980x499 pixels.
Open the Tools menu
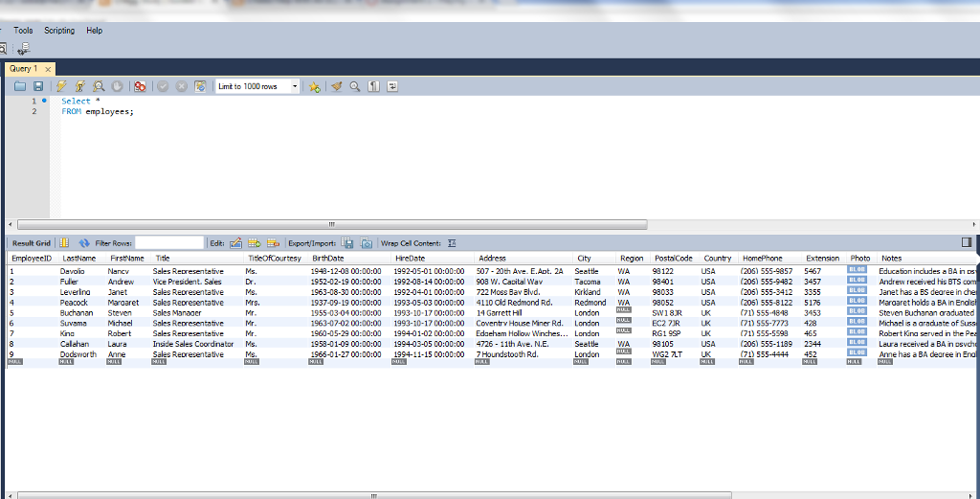pos(23,30)
